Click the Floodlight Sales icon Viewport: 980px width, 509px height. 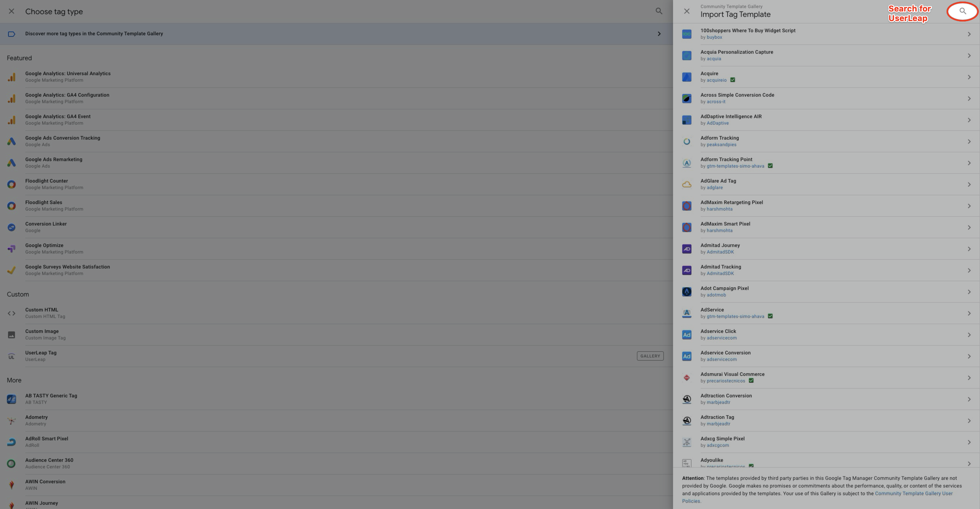[x=12, y=206]
